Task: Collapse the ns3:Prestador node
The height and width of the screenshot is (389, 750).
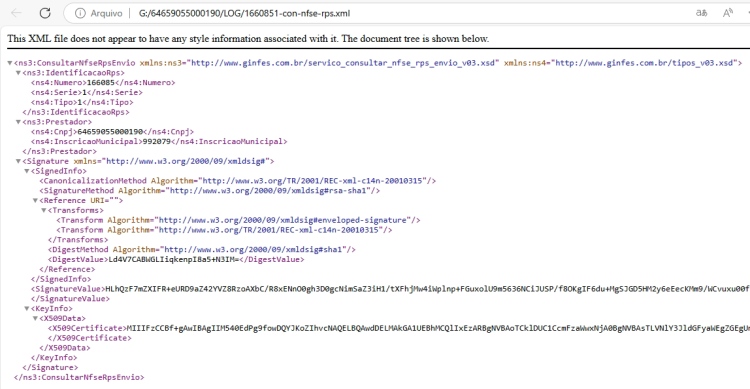Action: [x=18, y=122]
